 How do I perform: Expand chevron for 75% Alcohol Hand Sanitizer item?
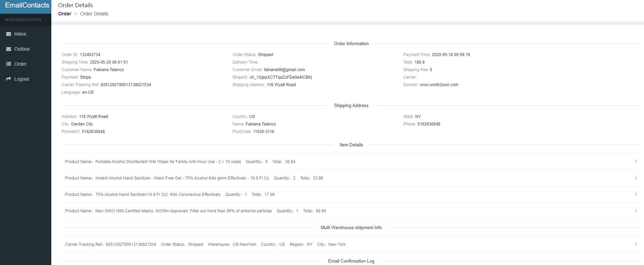click(x=636, y=194)
